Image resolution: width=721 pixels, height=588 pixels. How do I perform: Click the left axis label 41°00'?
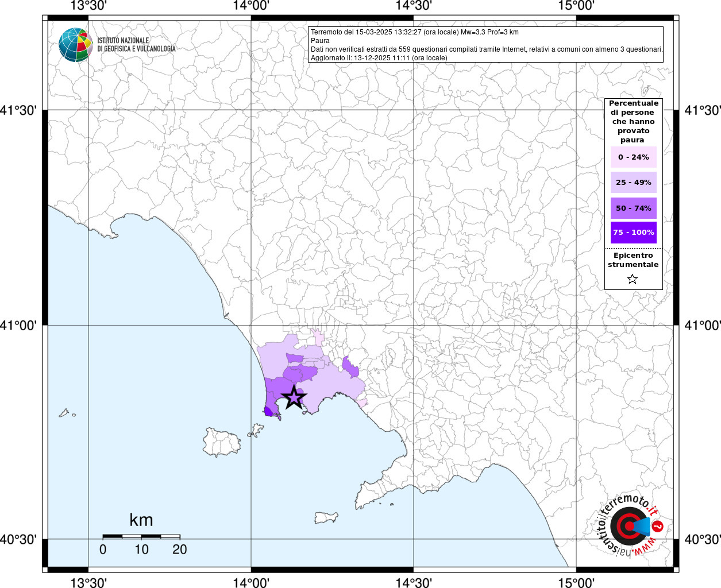pos(18,325)
